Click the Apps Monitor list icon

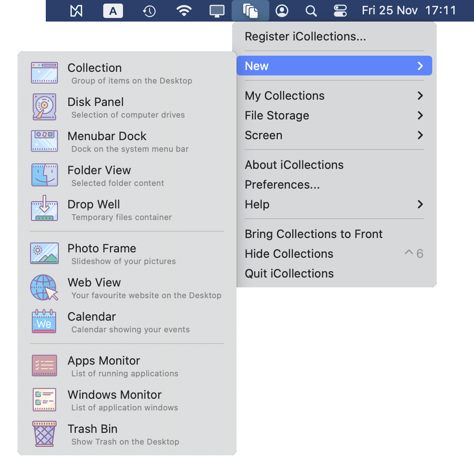click(x=44, y=366)
